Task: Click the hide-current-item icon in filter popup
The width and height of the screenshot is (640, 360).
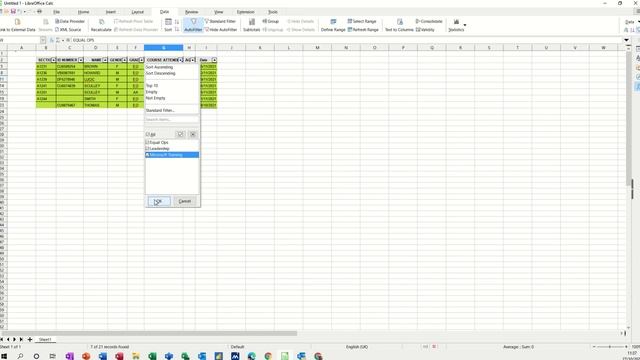Action: click(x=193, y=134)
